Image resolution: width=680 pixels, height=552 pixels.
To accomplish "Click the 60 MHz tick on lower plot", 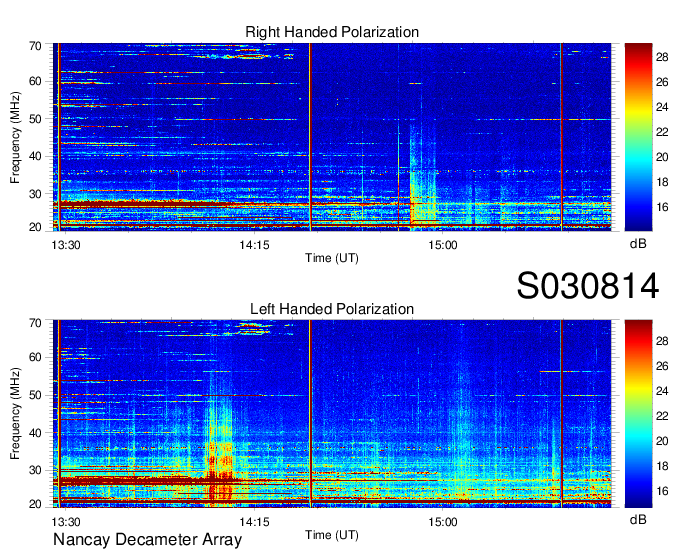I will tap(35, 358).
